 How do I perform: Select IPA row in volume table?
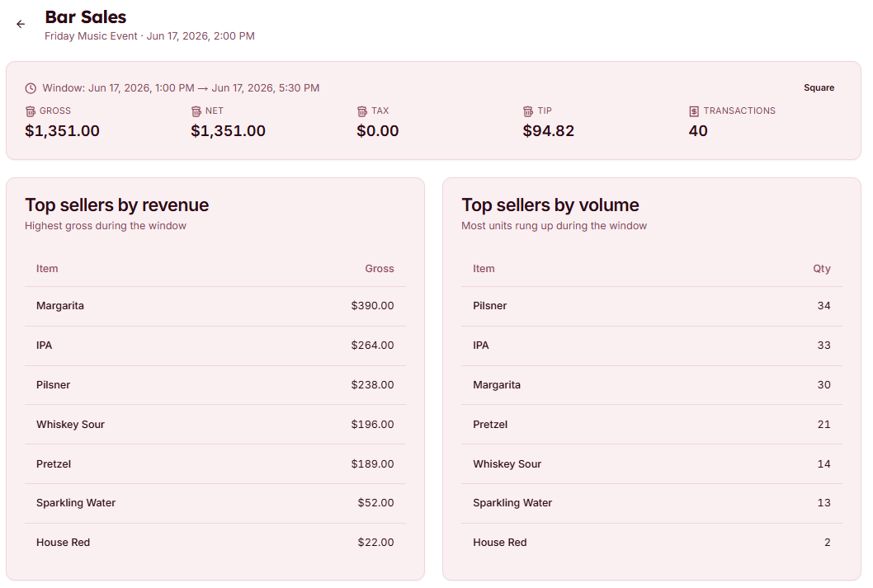click(651, 346)
